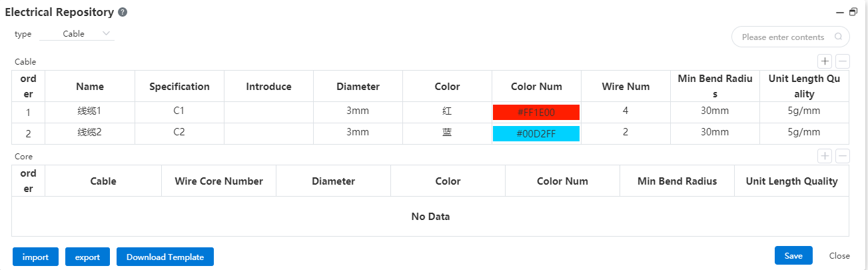Click the import button

[35, 257]
